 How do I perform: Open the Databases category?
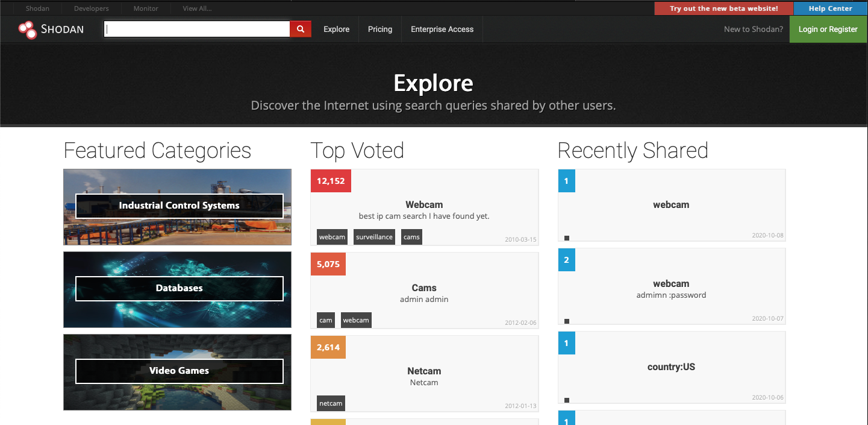(179, 288)
